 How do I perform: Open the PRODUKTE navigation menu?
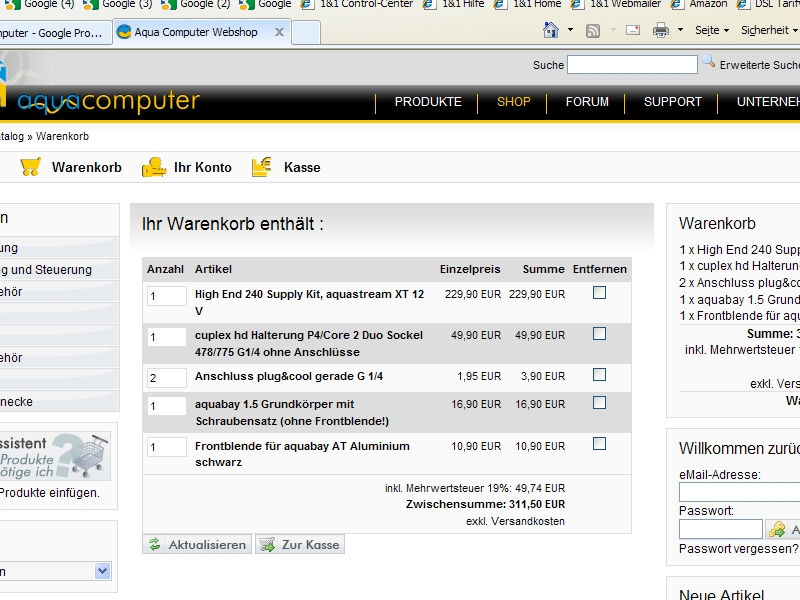pos(428,102)
